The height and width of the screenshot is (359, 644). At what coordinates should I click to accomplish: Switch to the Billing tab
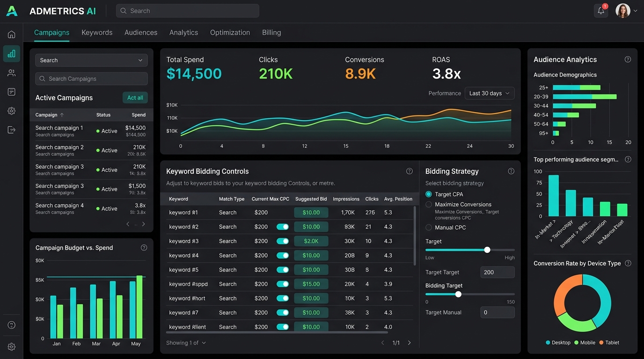271,32
